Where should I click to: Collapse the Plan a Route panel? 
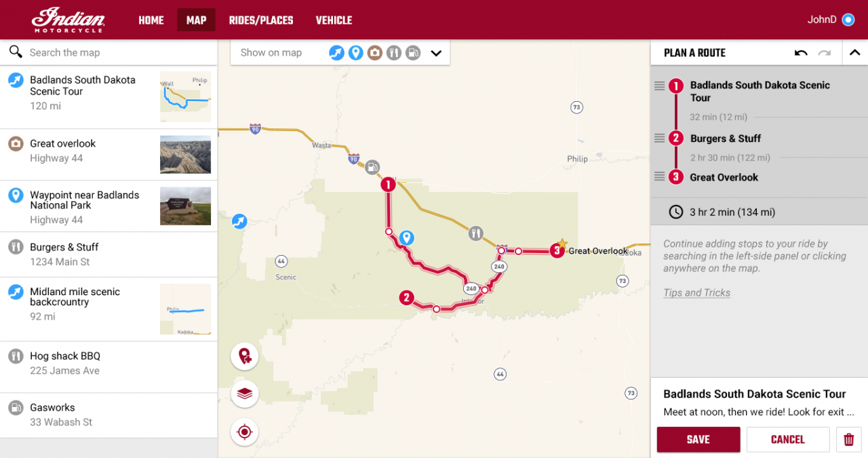(x=855, y=53)
